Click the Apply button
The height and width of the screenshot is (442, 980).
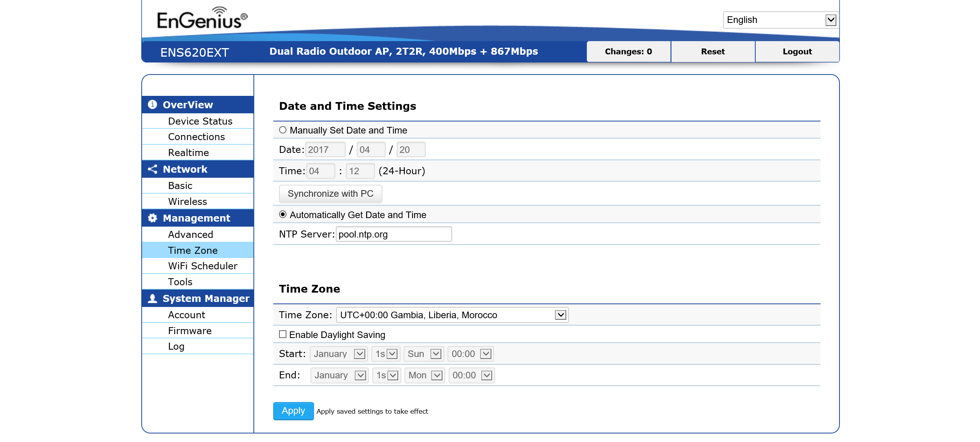click(x=293, y=411)
